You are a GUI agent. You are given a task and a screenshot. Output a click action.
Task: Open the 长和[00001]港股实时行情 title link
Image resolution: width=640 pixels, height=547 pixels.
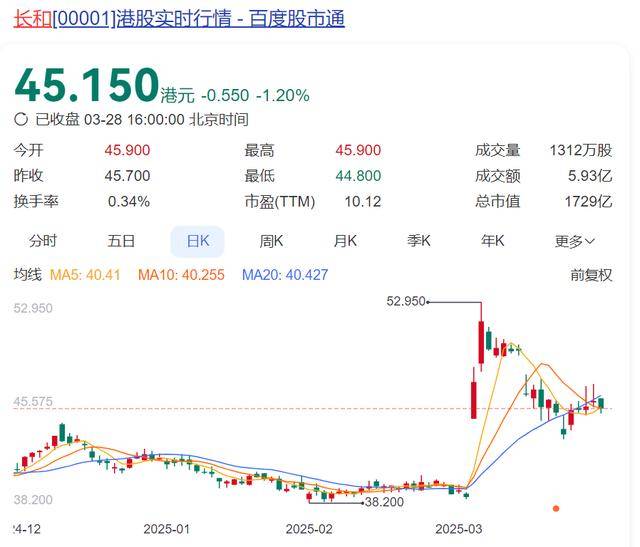tap(179, 19)
